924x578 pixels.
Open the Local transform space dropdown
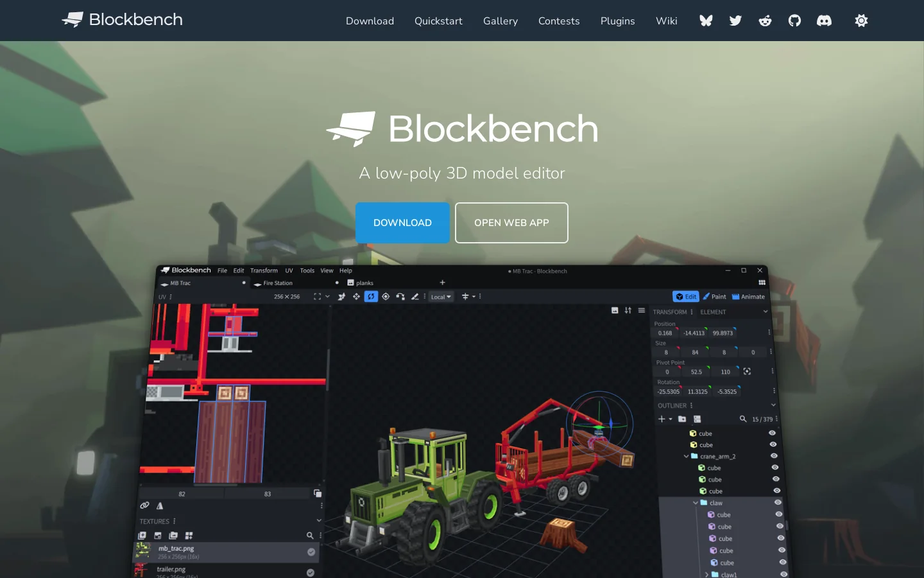(x=441, y=297)
